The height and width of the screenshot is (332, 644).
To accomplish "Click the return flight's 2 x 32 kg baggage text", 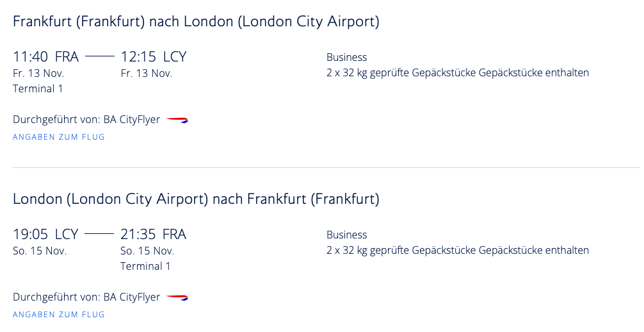I will tap(457, 251).
